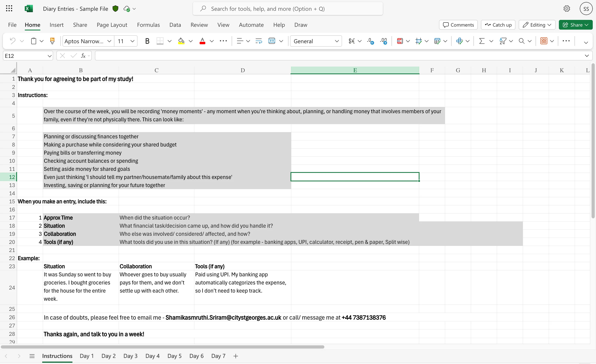Select the fill color bucket tool

[181, 41]
